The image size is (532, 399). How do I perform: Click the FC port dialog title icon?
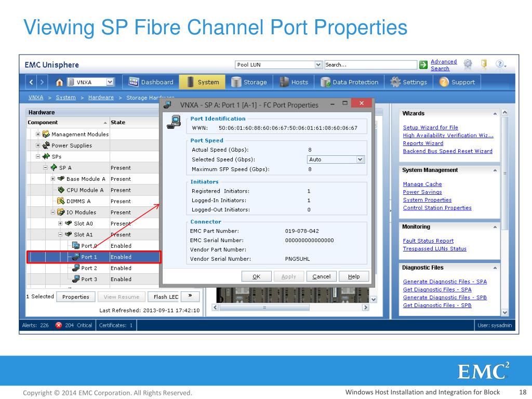167,104
